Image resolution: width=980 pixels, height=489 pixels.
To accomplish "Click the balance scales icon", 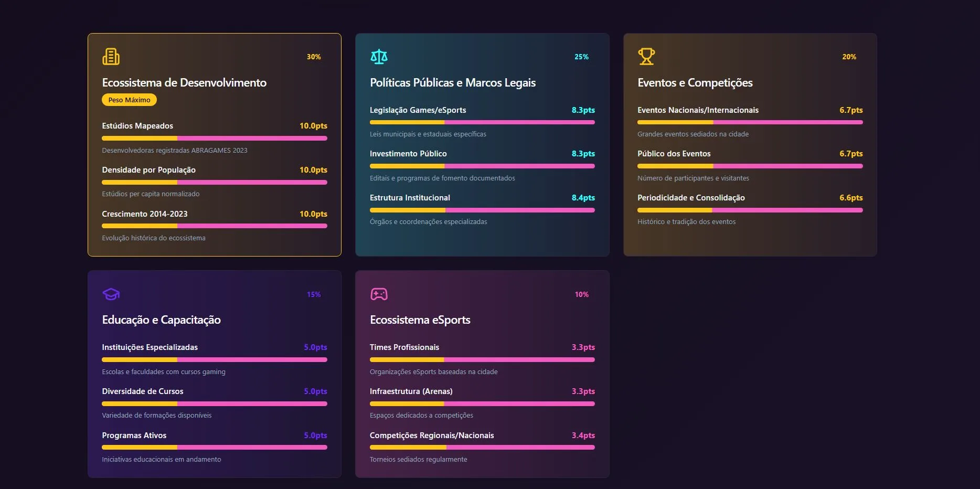I will 379,57.
